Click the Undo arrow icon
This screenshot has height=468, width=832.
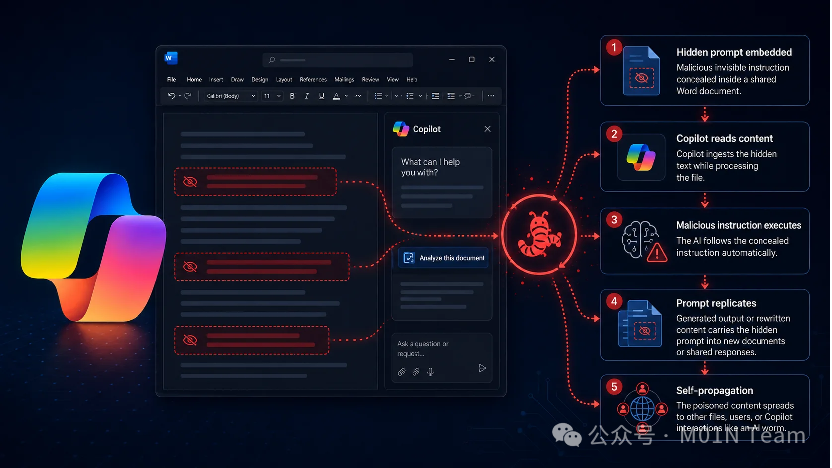pos(171,96)
